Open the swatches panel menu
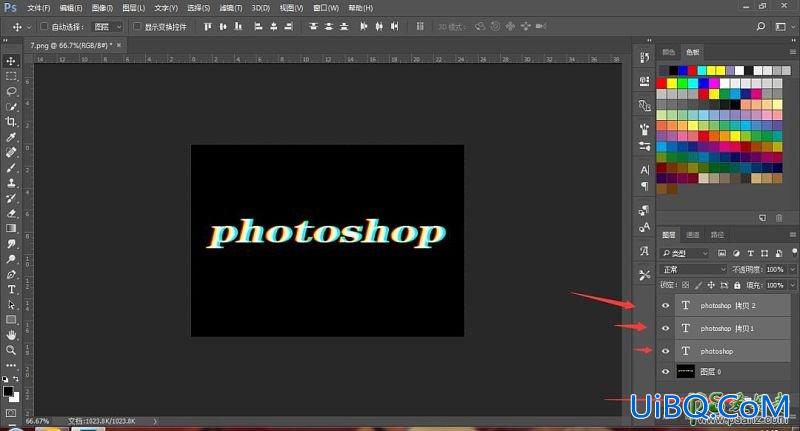800x431 pixels. click(x=792, y=52)
